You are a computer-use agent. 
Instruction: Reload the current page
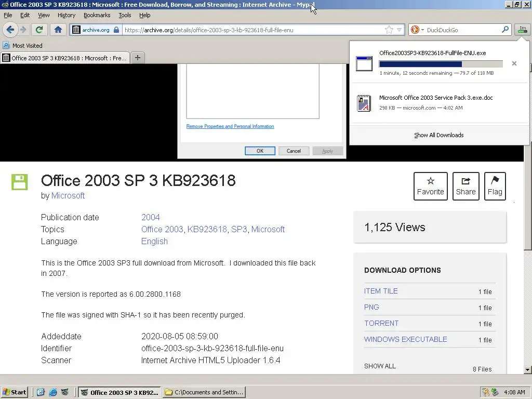(x=39, y=30)
